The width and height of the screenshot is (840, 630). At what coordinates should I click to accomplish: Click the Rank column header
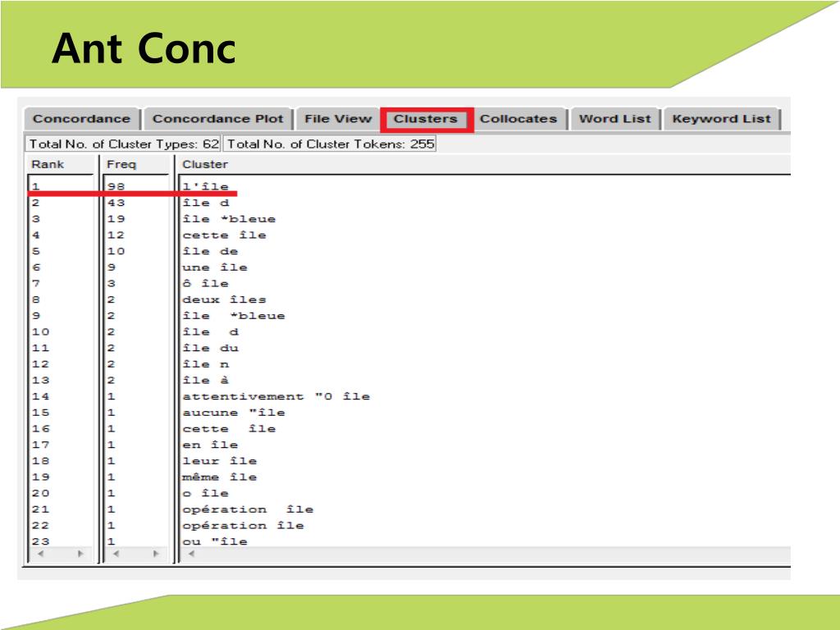click(48, 164)
